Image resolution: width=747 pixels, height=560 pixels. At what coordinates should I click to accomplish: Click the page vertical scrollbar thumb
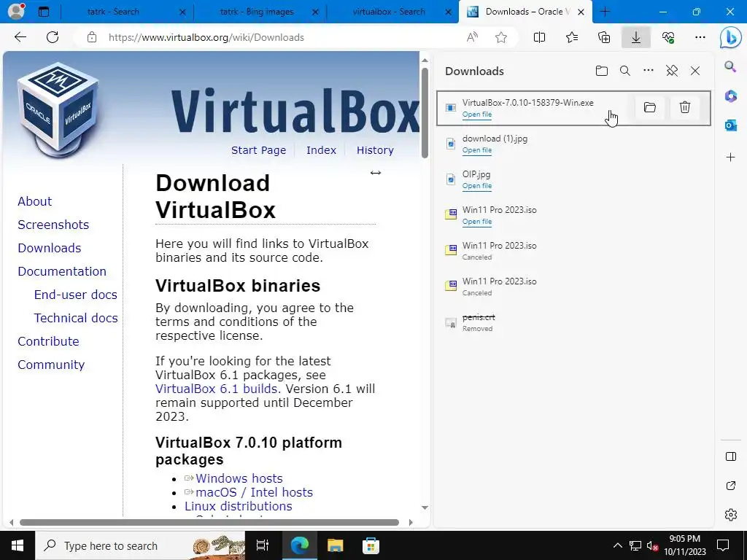(425, 113)
